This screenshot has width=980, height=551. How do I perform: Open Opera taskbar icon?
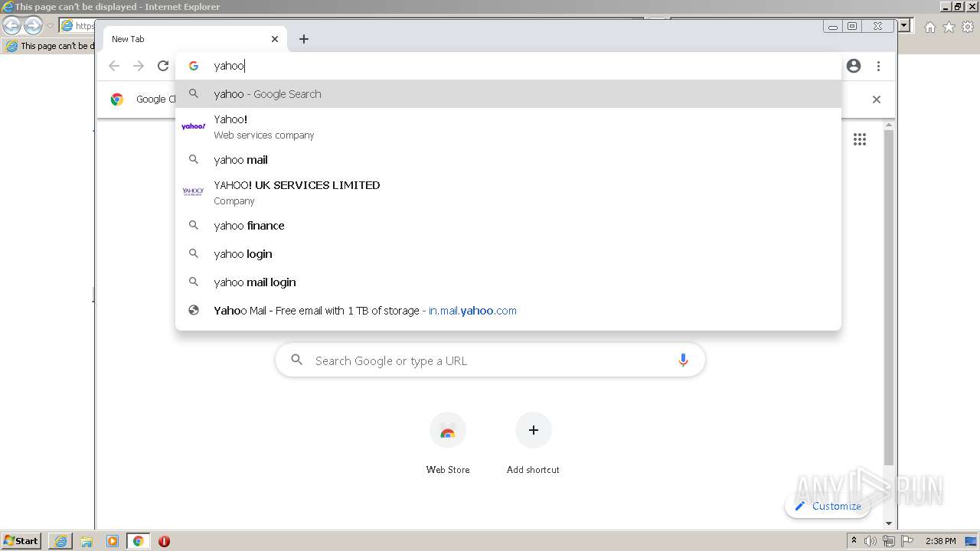pos(164,541)
